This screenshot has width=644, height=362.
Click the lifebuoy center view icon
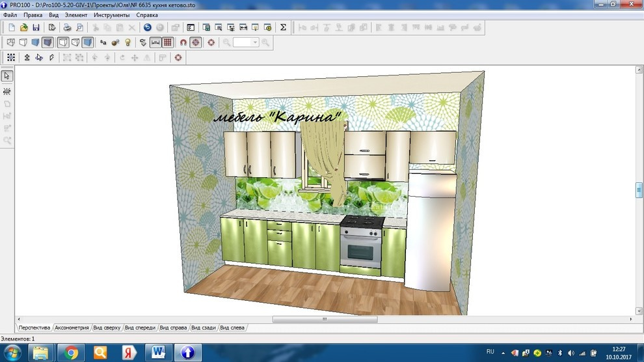pyautogui.click(x=211, y=42)
